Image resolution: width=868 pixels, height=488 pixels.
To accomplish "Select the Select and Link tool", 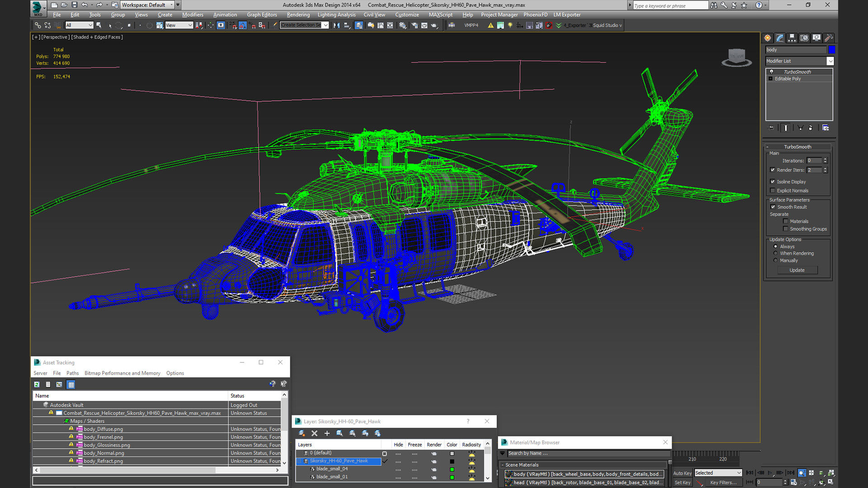I will point(38,25).
